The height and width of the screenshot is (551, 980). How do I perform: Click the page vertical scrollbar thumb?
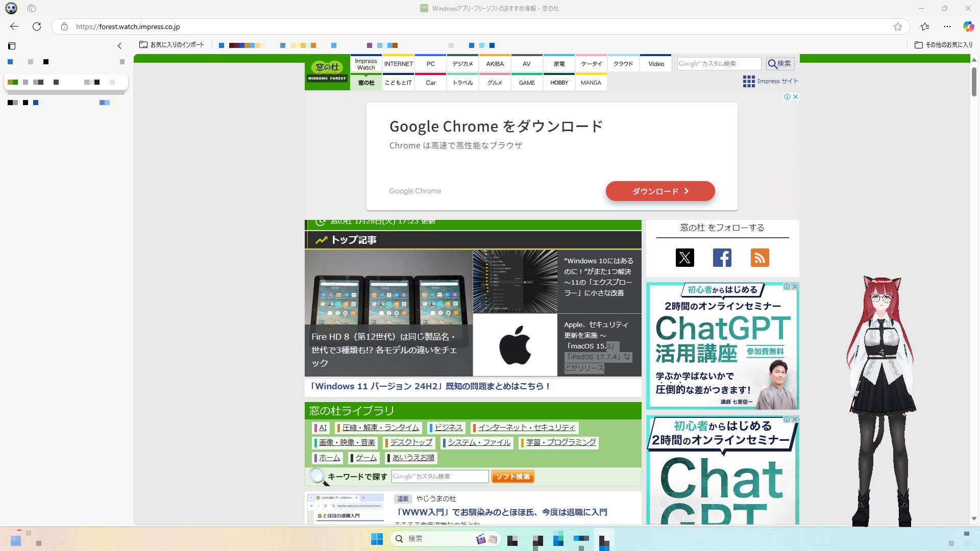(974, 82)
